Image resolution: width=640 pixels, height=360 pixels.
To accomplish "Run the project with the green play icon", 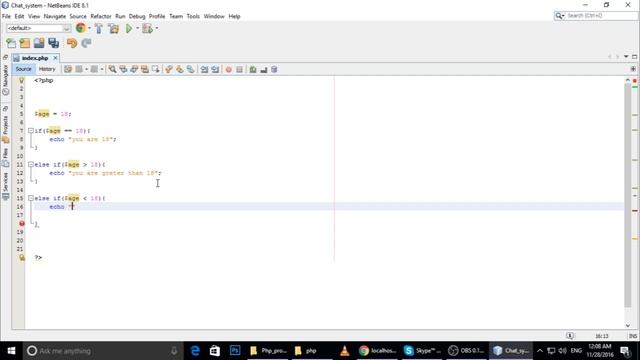I will click(129, 28).
